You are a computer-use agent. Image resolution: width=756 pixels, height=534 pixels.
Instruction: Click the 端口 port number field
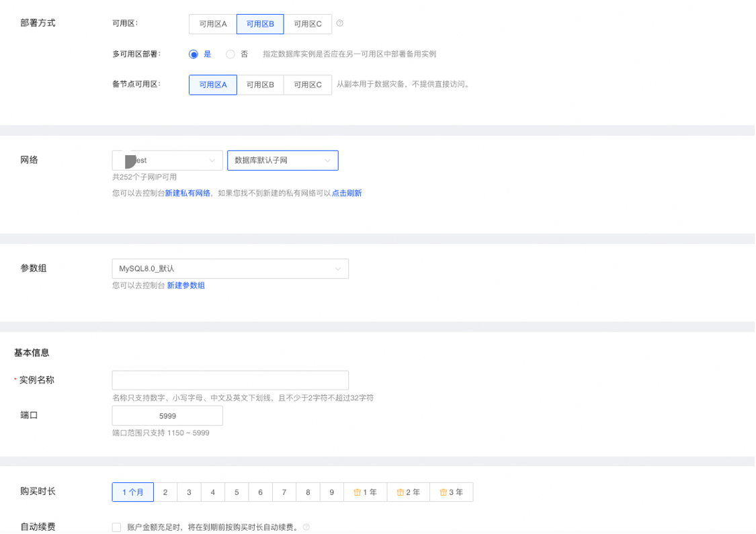166,415
